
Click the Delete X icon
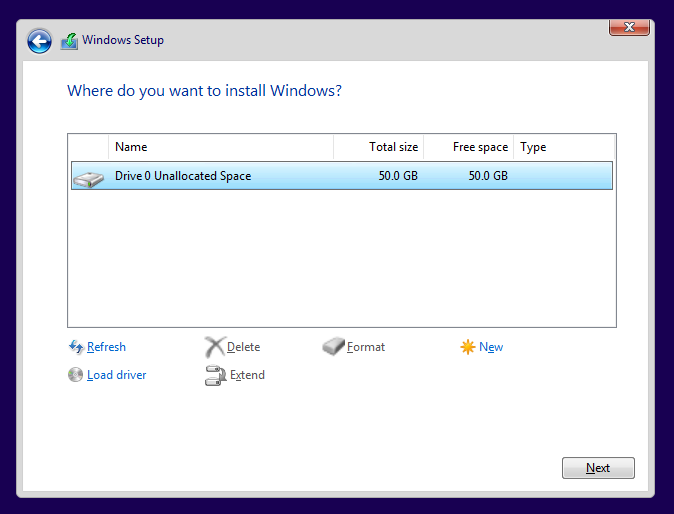[x=214, y=347]
